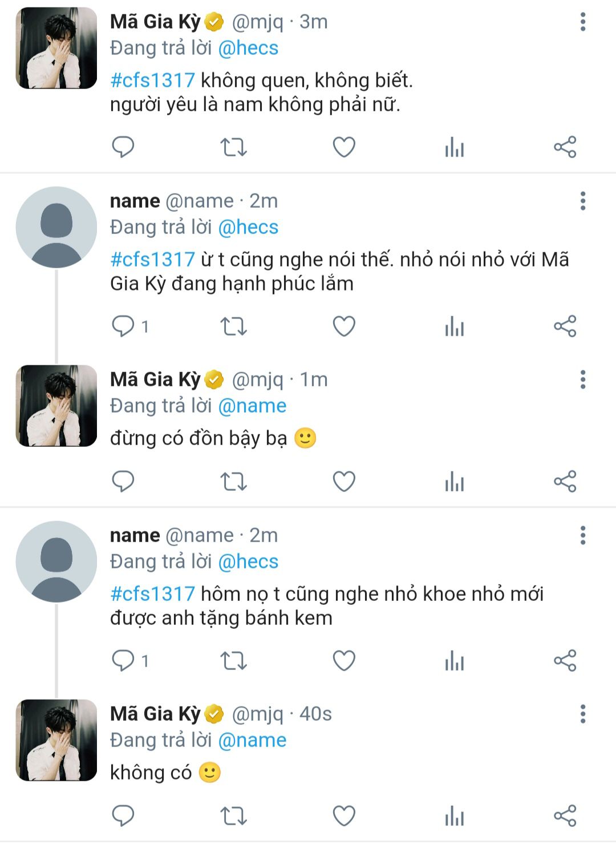This screenshot has height=844, width=616.
Task: Open more options on "hạnh phúc lắm" tweet
Action: point(582,201)
